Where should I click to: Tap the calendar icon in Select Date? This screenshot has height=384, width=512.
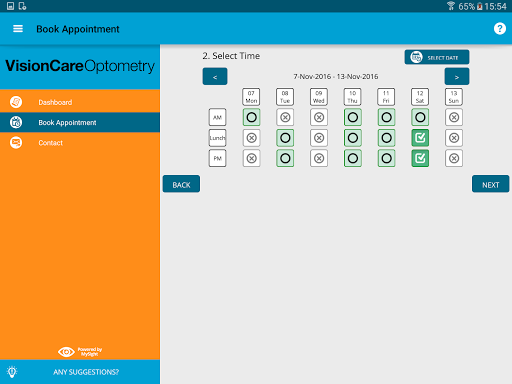coord(416,57)
